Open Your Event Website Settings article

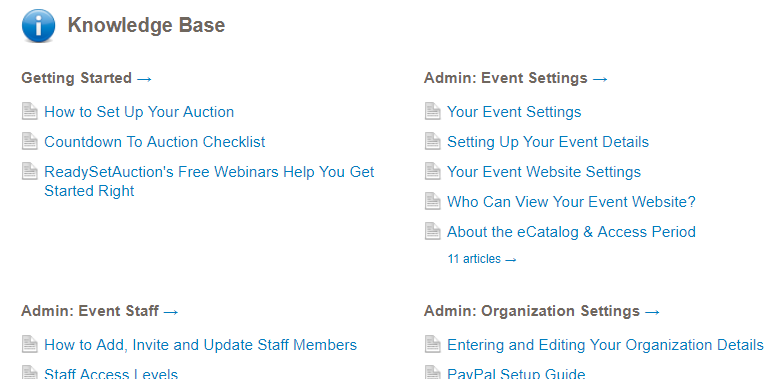(544, 172)
